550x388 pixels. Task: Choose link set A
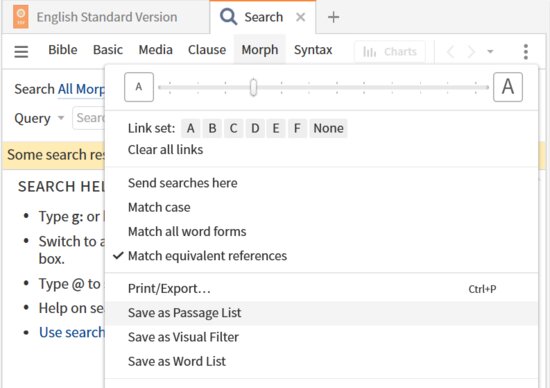coord(190,128)
